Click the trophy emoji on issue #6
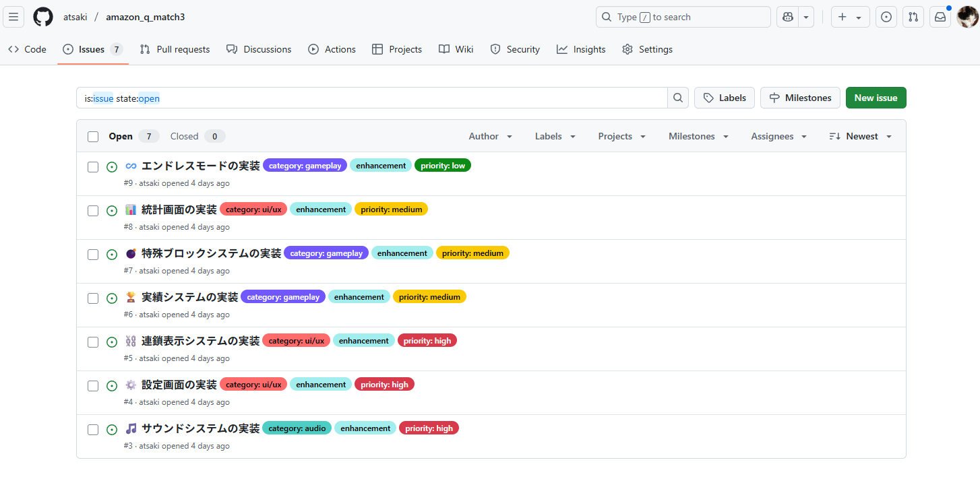The height and width of the screenshot is (487, 980). 131,297
